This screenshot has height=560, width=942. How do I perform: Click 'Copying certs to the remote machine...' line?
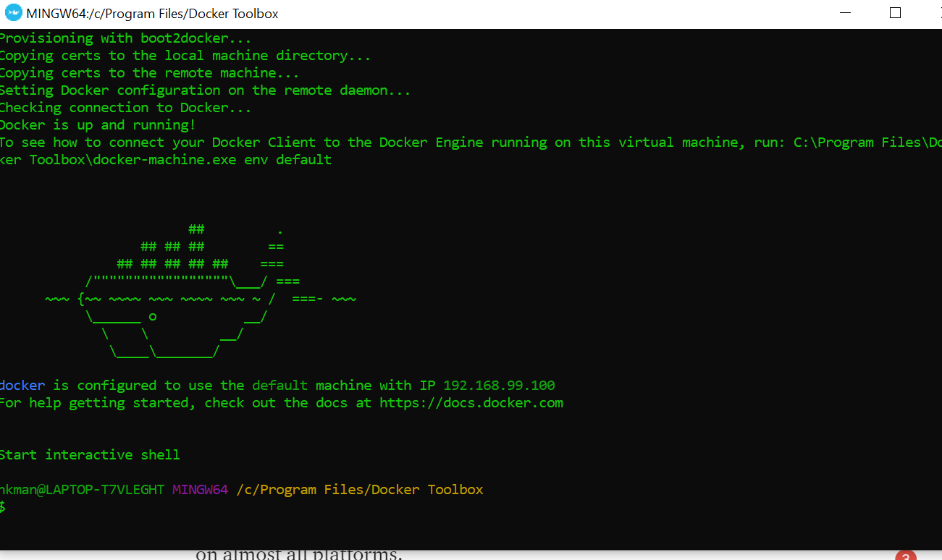point(150,73)
